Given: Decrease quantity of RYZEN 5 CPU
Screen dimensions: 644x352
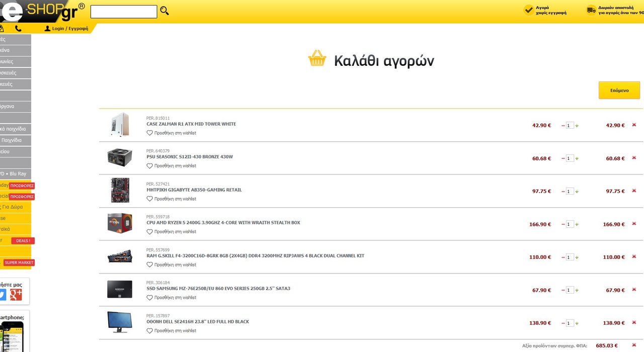Looking at the screenshot, I should click(563, 224).
